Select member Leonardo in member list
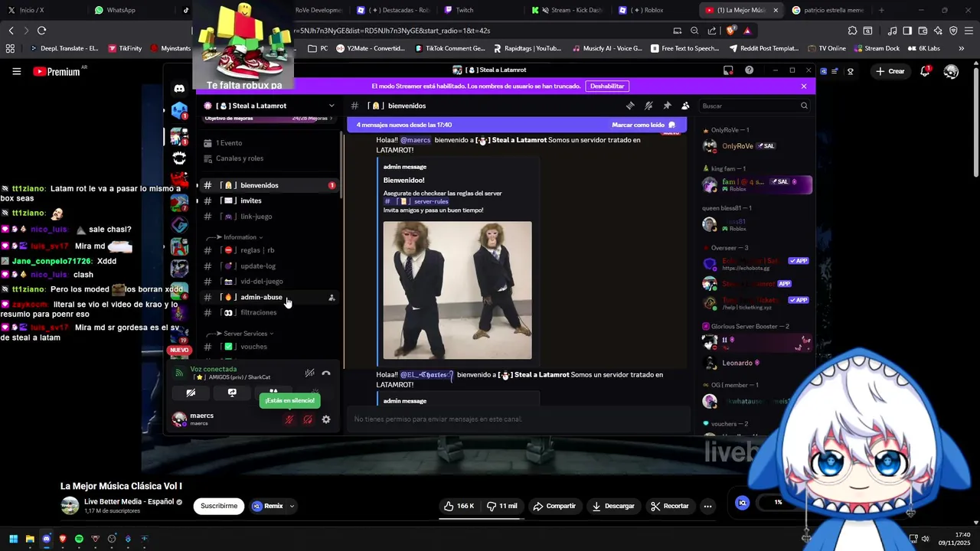The width and height of the screenshot is (980, 551). pyautogui.click(x=756, y=363)
